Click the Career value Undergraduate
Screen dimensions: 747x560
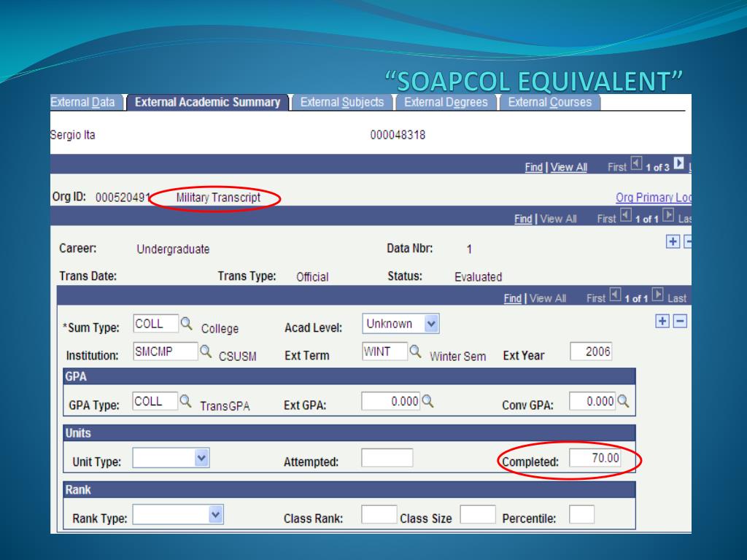(x=173, y=249)
